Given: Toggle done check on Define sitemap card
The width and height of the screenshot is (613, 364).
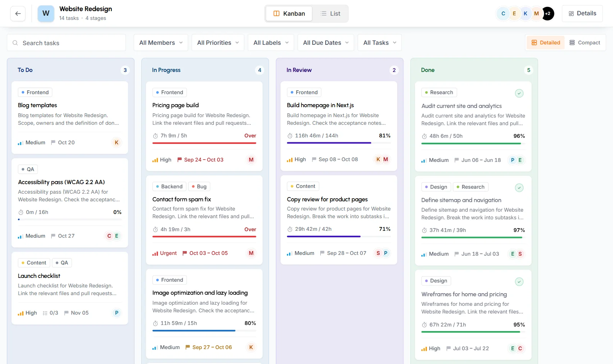Looking at the screenshot, I should (519, 188).
